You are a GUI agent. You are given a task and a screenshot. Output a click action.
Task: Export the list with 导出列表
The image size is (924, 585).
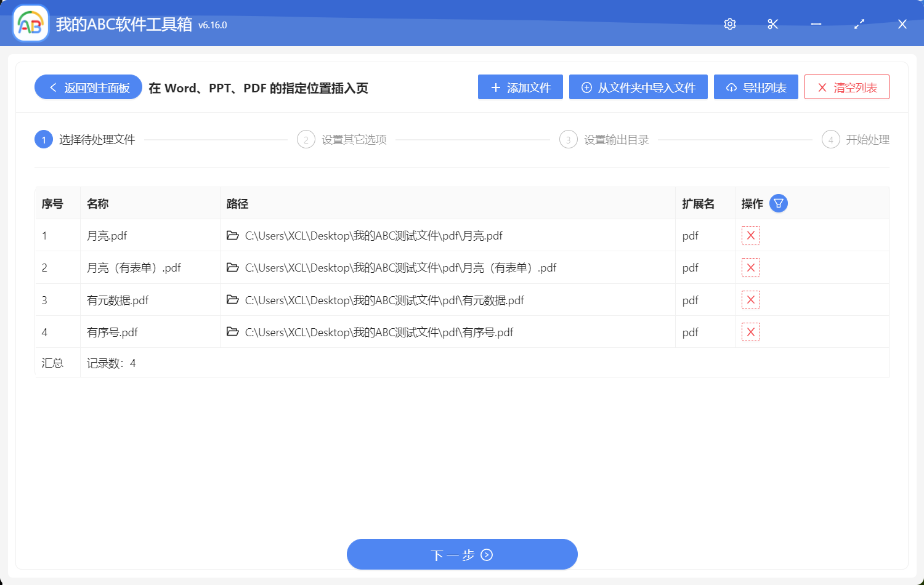(756, 87)
